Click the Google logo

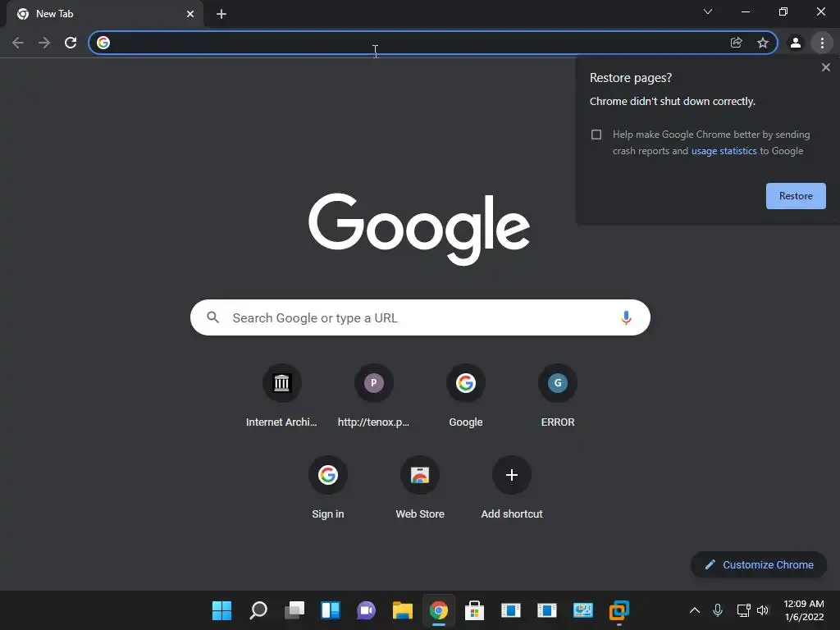pos(419,229)
